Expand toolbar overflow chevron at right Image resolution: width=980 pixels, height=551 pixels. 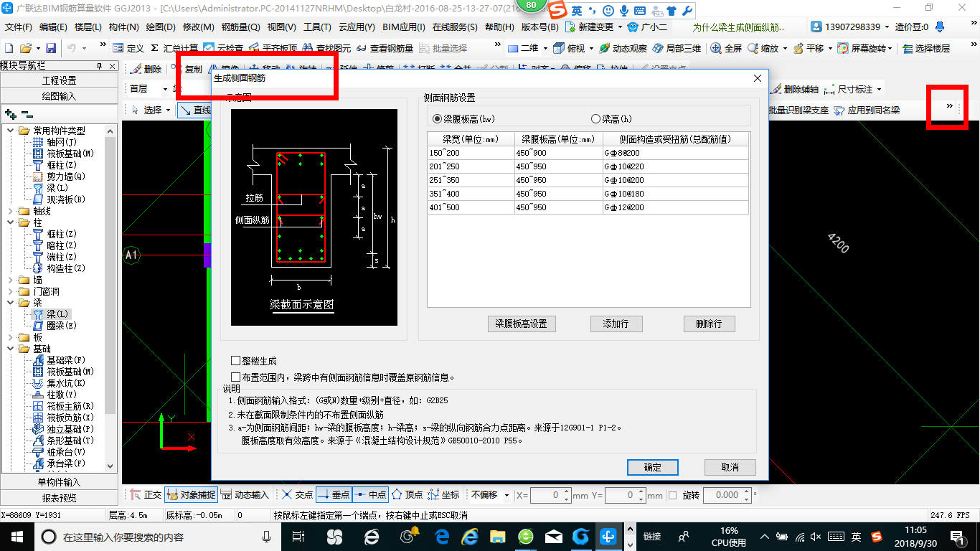[x=949, y=106]
